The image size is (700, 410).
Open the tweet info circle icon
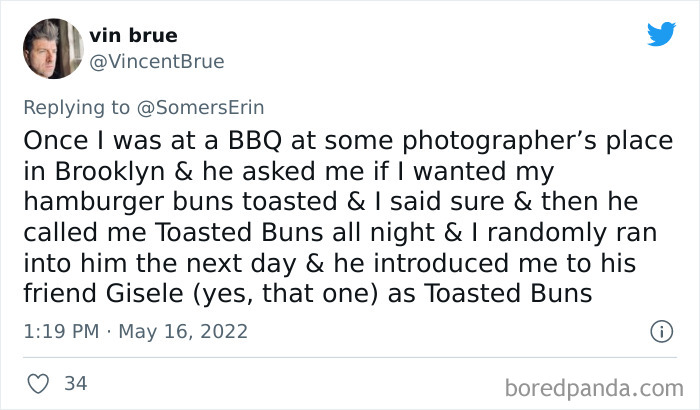(x=661, y=331)
